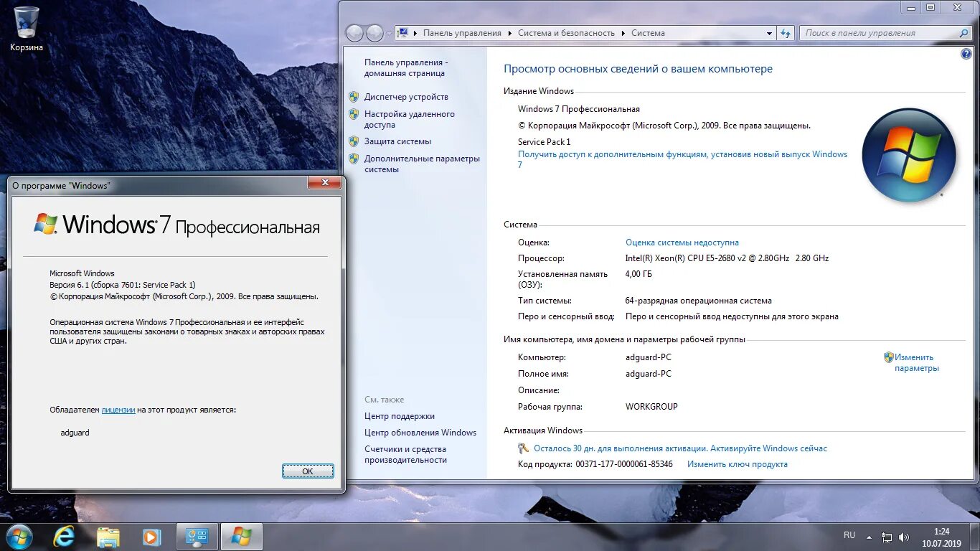Select the adguard-PC computer name value
Viewport: 980px width, 551px height.
(649, 357)
